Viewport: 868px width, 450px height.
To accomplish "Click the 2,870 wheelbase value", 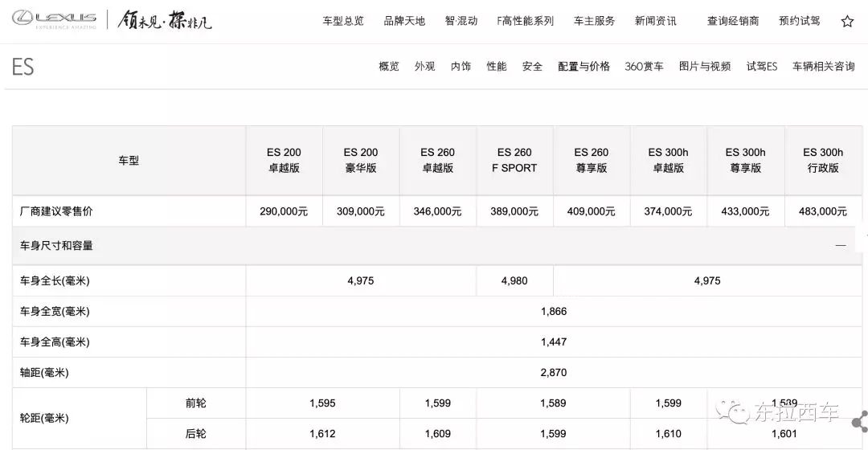I will 554,373.
